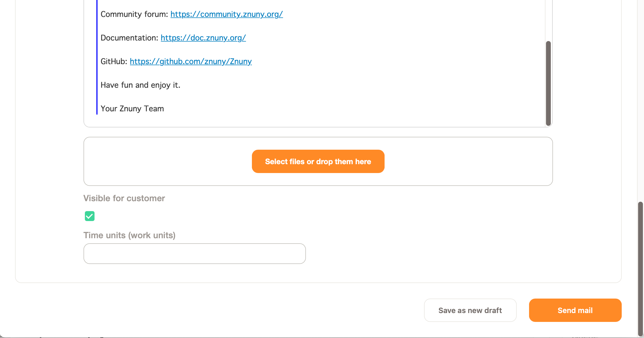Click the 'Visible for customer' label
644x338 pixels.
[124, 198]
